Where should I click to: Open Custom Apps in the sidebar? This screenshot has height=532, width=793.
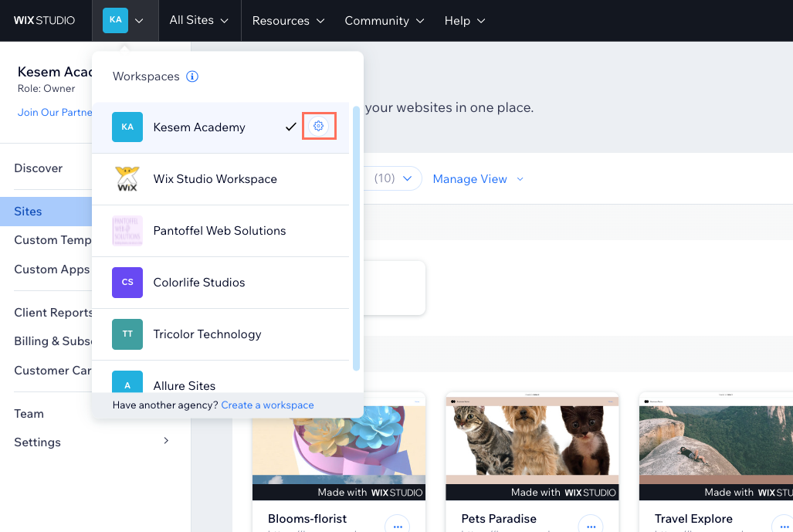point(52,269)
